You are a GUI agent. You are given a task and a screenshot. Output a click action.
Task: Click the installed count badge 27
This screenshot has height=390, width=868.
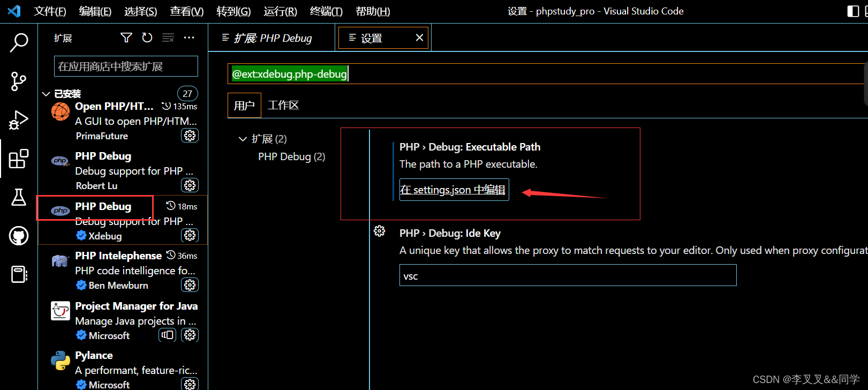coord(187,94)
